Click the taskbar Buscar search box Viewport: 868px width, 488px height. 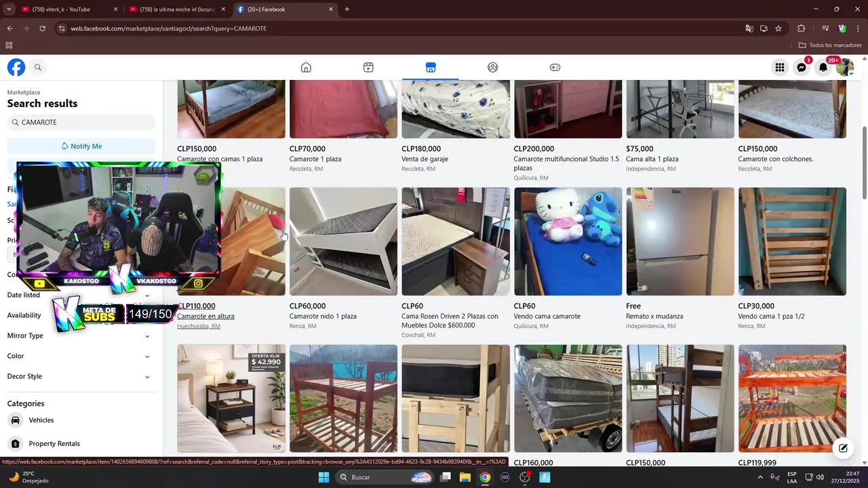(x=384, y=477)
